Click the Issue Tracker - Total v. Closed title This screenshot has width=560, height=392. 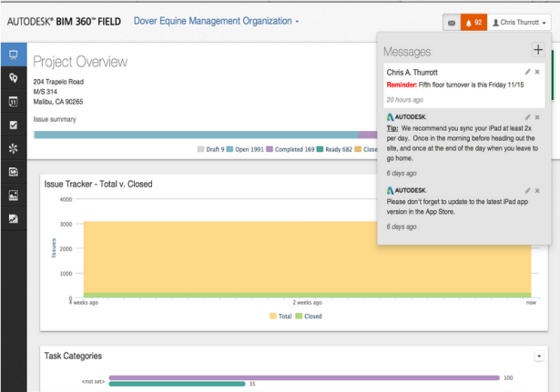pyautogui.click(x=98, y=184)
